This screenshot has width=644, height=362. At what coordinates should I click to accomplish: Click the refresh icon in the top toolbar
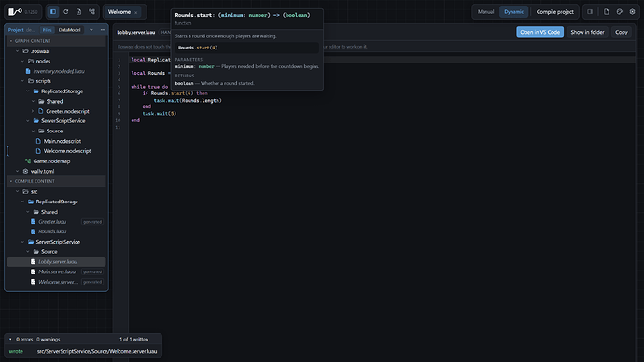[x=65, y=12]
